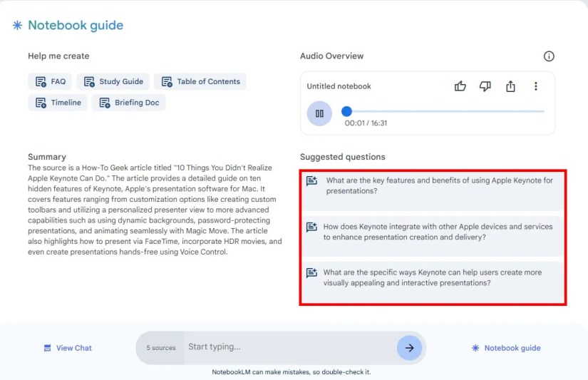Give thumbs up to the audio overview

460,86
